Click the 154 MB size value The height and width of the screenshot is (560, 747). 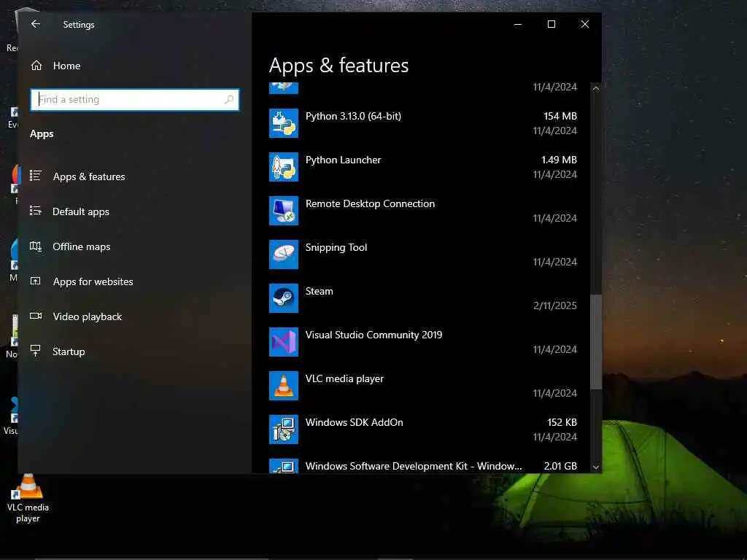point(560,116)
